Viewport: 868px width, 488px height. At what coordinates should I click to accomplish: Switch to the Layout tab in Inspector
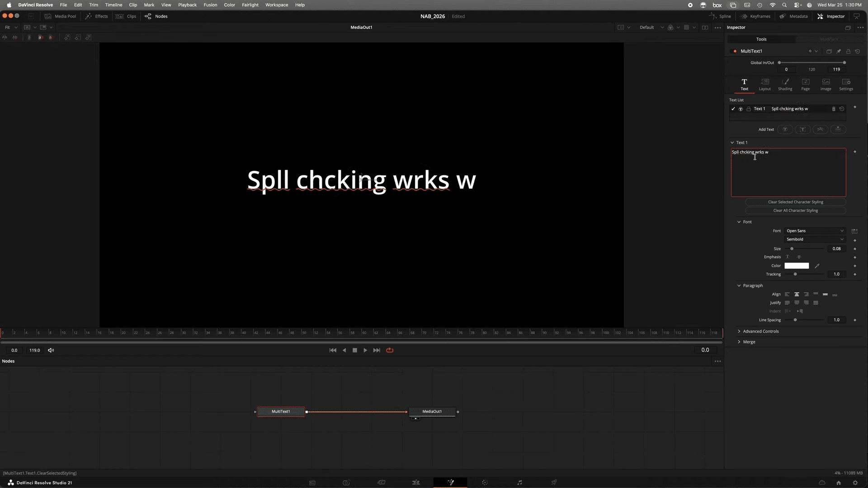point(764,84)
